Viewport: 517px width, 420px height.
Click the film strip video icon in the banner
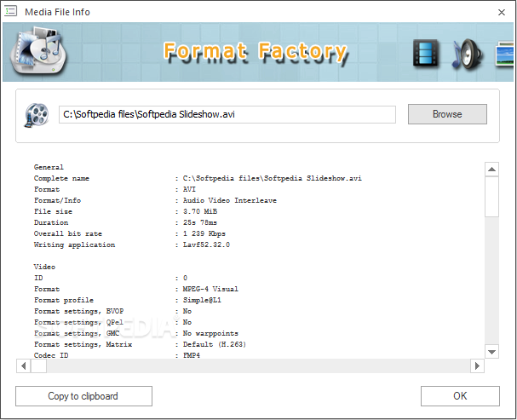[426, 53]
